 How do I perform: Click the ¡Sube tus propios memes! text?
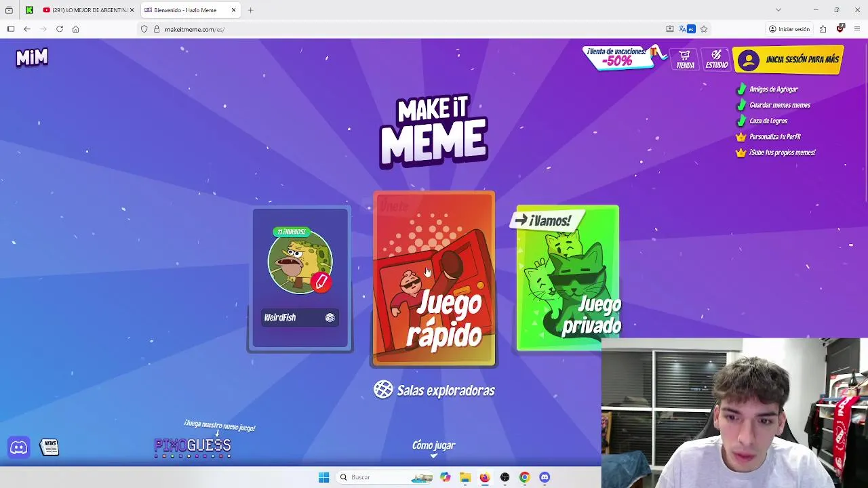coord(782,152)
